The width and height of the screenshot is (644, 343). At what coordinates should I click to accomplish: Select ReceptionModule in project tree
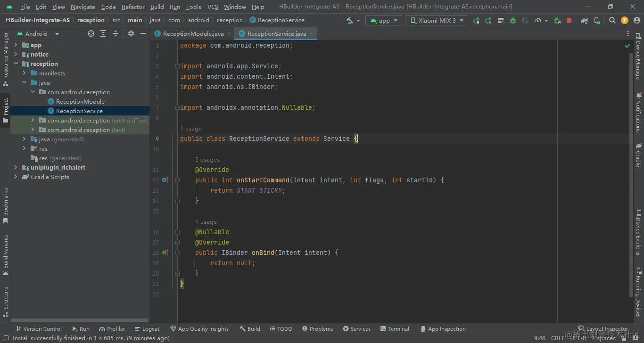pyautogui.click(x=80, y=101)
